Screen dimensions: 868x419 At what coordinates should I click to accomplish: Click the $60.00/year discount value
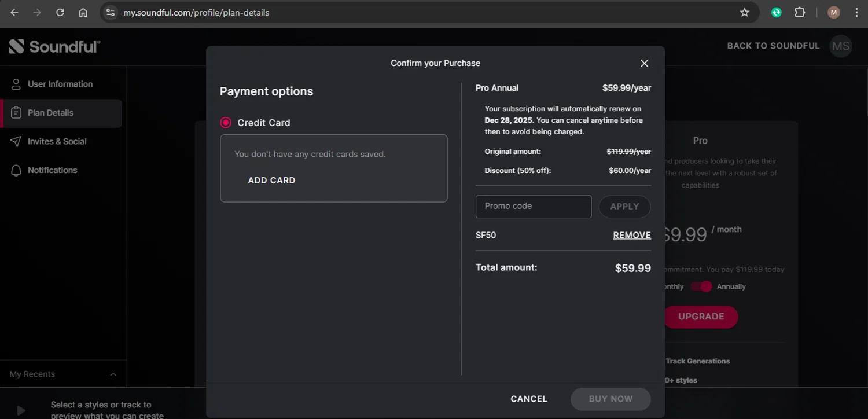coord(630,171)
